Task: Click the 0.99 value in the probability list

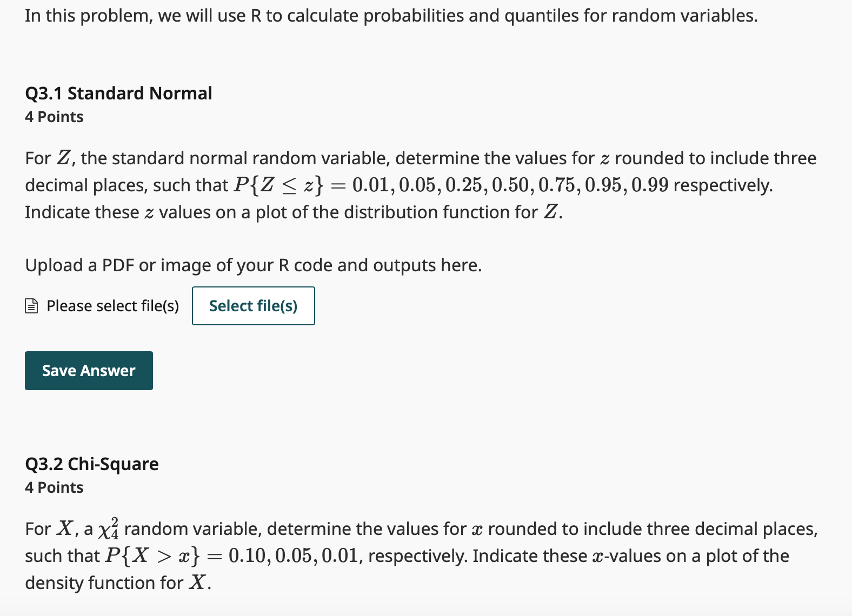Action: tap(650, 185)
